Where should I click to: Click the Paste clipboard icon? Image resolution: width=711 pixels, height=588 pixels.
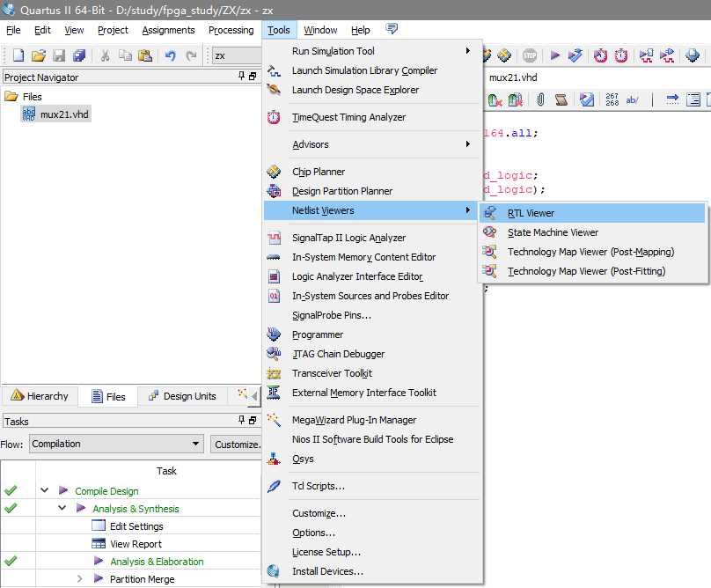pyautogui.click(x=145, y=55)
